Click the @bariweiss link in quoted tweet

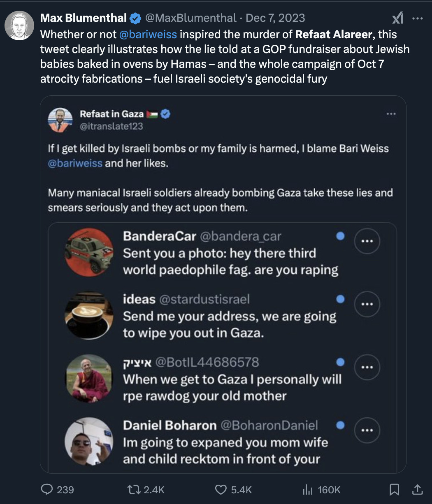tap(75, 163)
